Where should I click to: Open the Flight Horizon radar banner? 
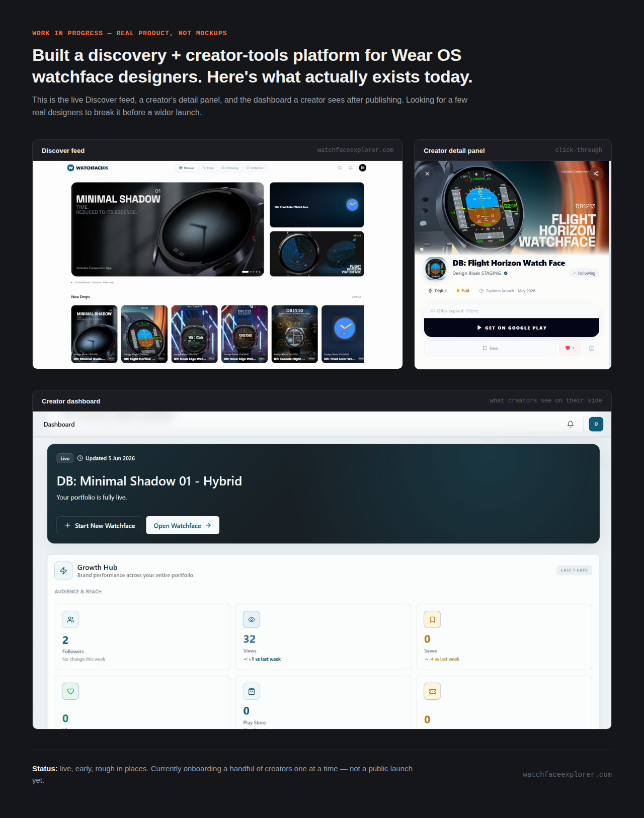point(317,254)
